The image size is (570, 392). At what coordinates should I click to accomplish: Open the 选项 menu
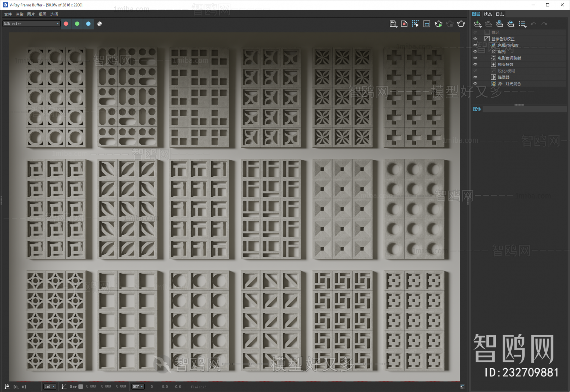(x=54, y=14)
